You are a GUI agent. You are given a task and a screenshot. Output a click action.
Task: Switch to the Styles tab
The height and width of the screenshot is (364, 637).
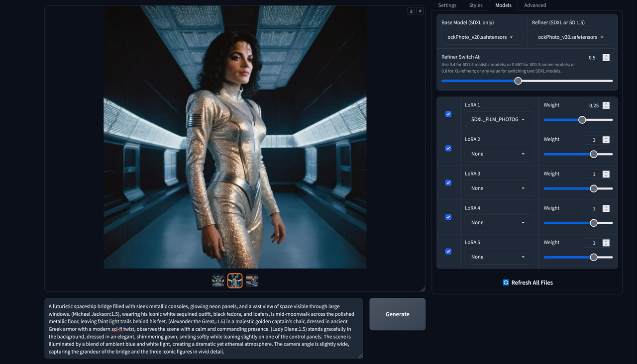coord(476,5)
